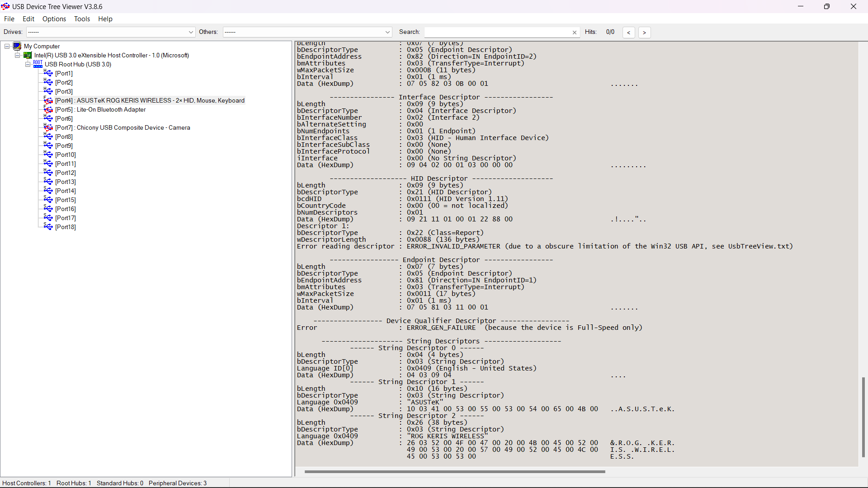The image size is (868, 488).
Task: Click the USB Root Hub (USB 3.0) icon
Action: pyautogui.click(x=38, y=64)
